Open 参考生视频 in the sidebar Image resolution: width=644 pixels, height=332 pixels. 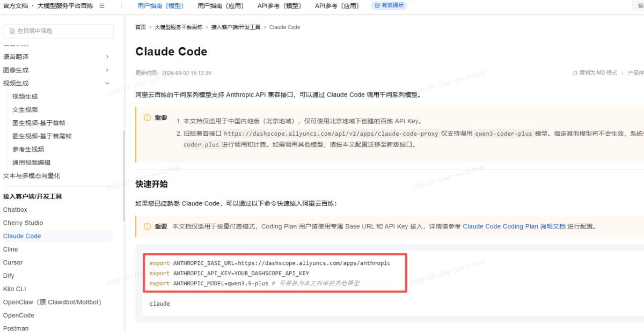pos(28,149)
